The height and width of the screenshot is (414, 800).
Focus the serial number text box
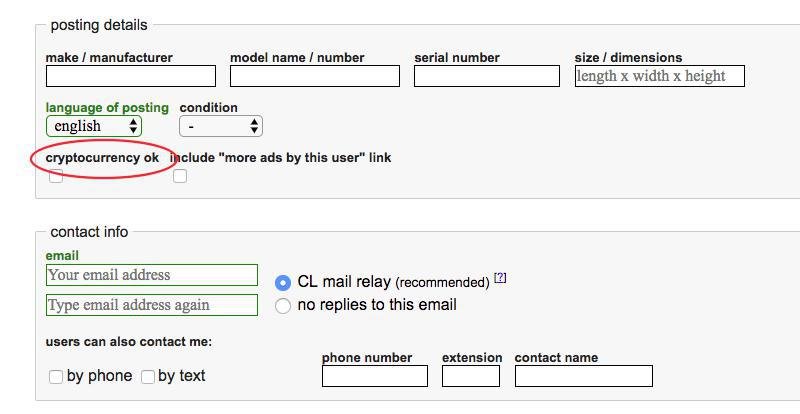click(x=487, y=76)
